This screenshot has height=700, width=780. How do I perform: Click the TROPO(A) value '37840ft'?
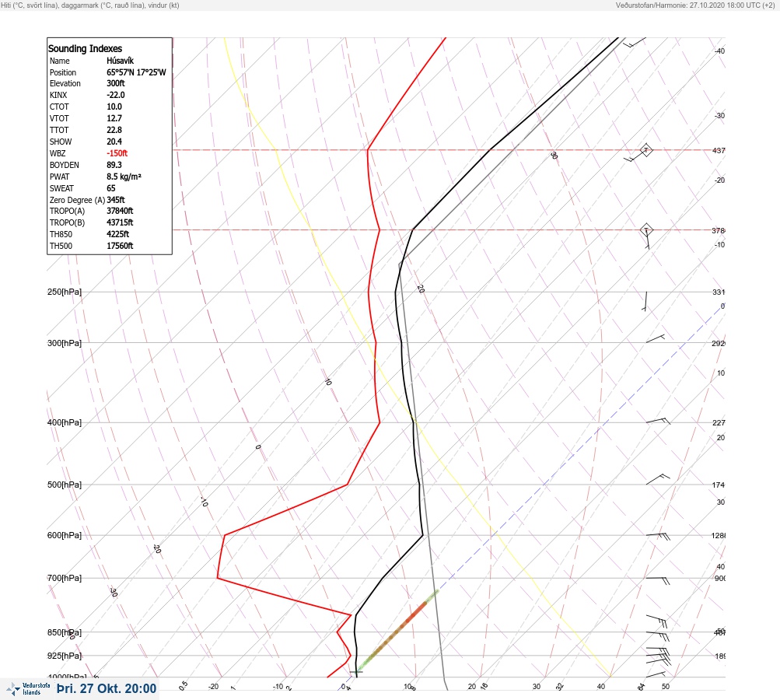[120, 211]
